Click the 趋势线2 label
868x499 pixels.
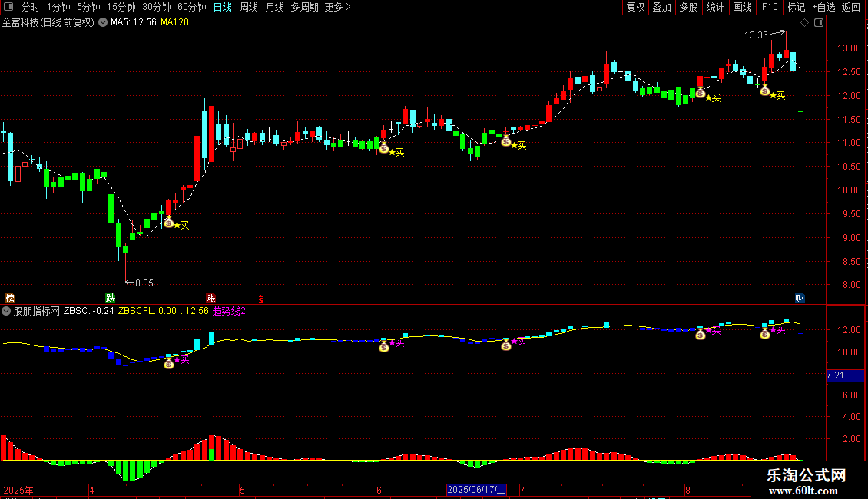[x=230, y=311]
